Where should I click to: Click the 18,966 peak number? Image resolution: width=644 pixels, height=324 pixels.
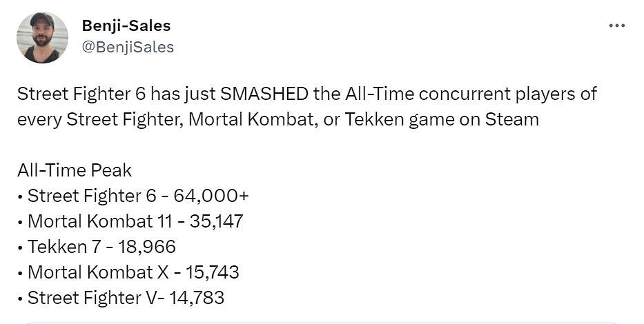click(147, 247)
